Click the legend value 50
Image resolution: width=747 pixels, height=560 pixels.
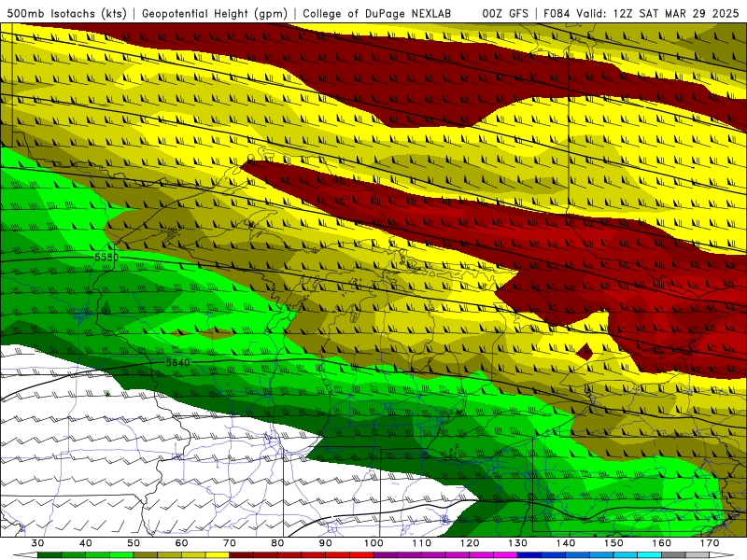pyautogui.click(x=134, y=543)
